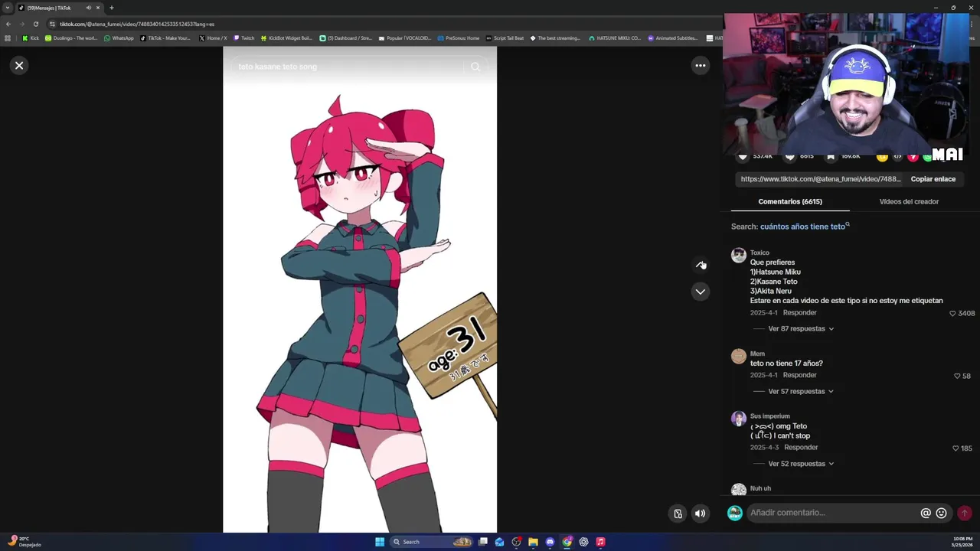The image size is (980, 551).
Task: Open the emoji picker in comment box
Action: point(942,514)
